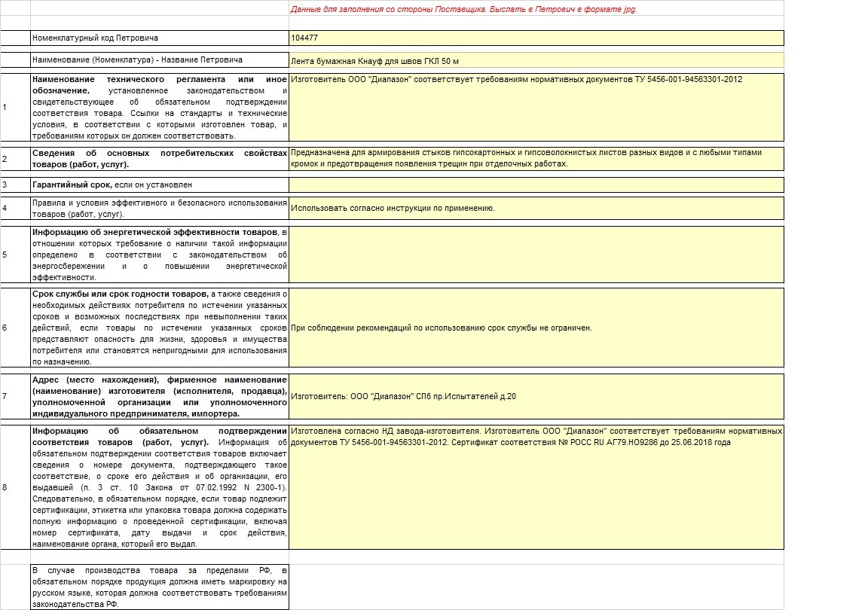Select the label cell Номенклатурный код Петровича
The image size is (868, 610).
point(160,38)
